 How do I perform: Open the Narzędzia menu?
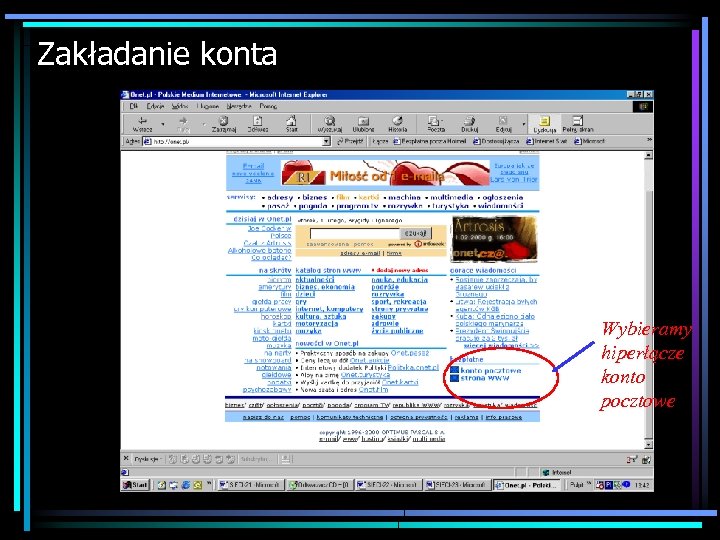239,106
